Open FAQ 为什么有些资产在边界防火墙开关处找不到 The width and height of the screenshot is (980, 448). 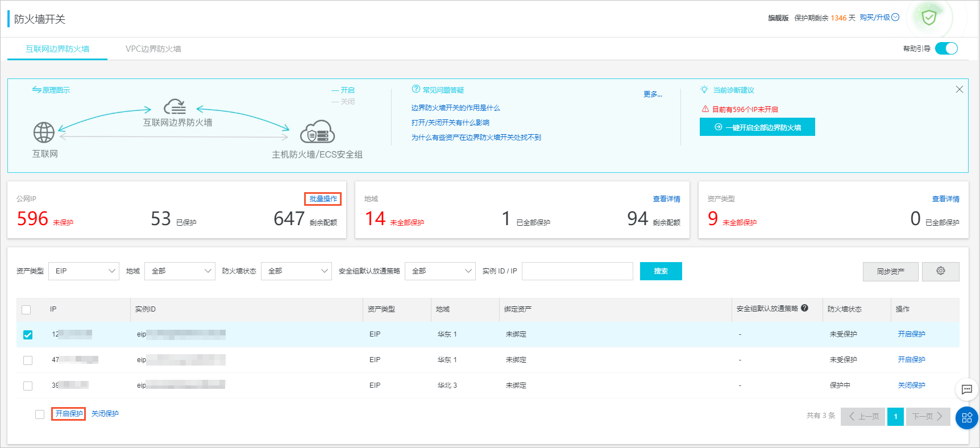click(476, 138)
